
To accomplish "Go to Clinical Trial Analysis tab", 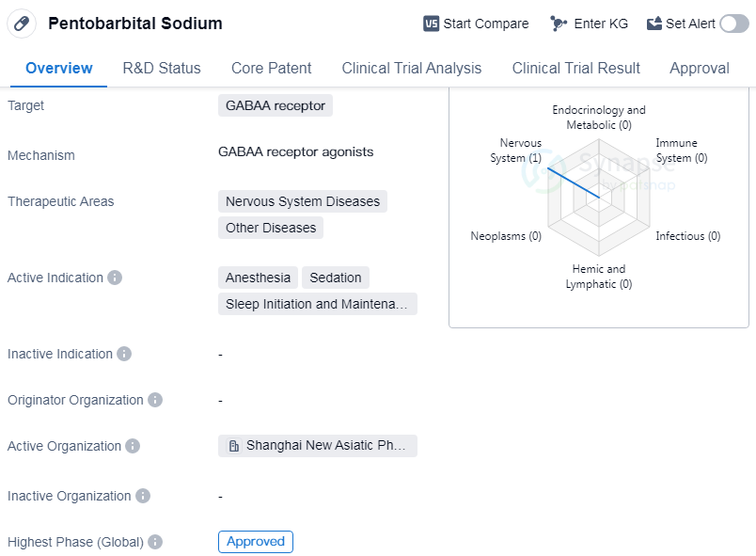I will point(411,68).
